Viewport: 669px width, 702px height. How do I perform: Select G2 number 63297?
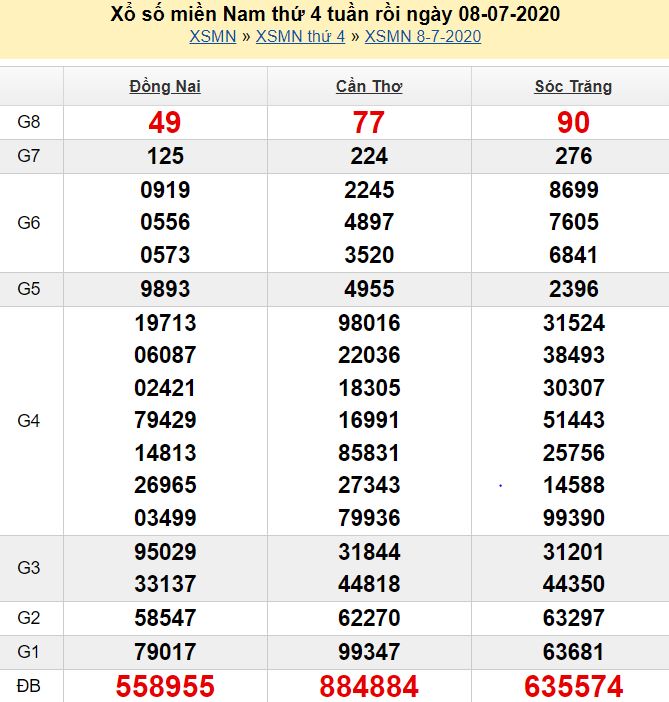pyautogui.click(x=574, y=618)
